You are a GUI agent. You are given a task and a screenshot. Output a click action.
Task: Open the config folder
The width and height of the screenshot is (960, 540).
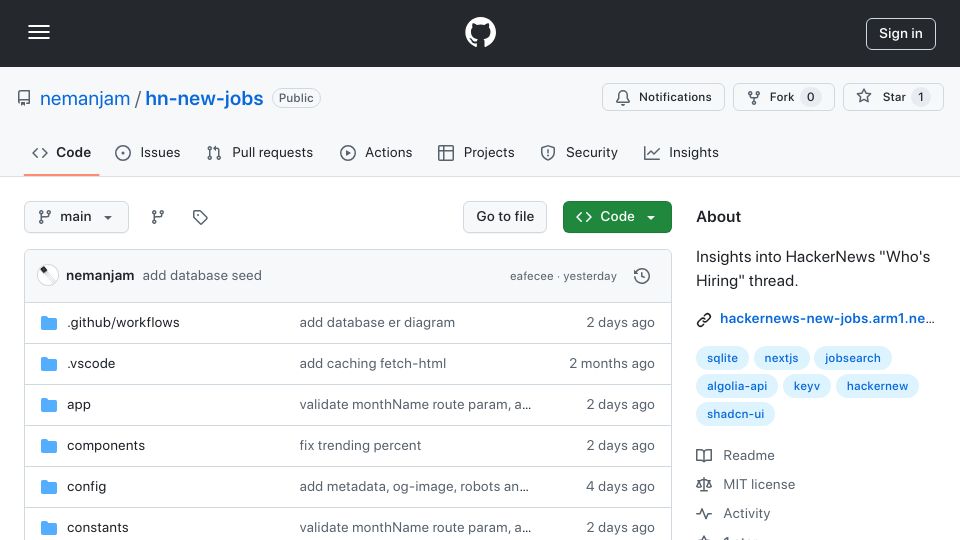pos(86,487)
